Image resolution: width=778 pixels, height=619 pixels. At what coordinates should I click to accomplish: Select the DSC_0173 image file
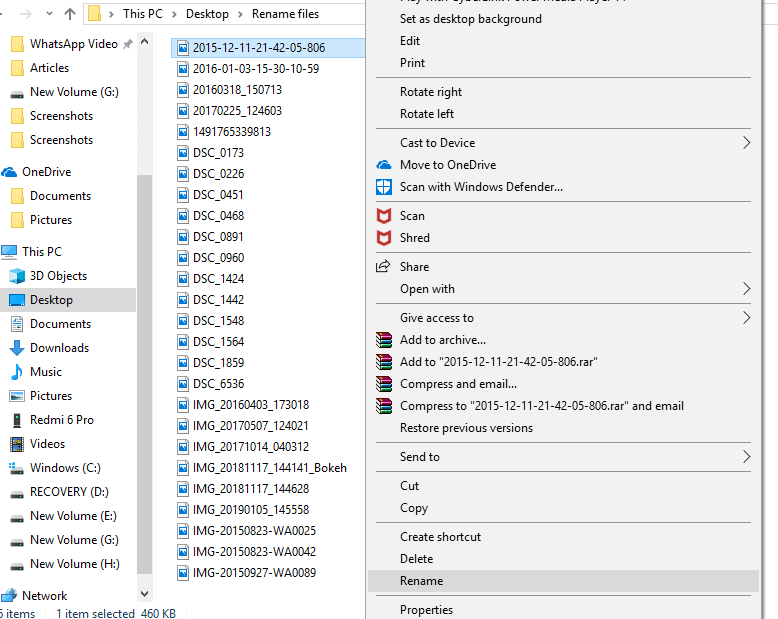(218, 153)
